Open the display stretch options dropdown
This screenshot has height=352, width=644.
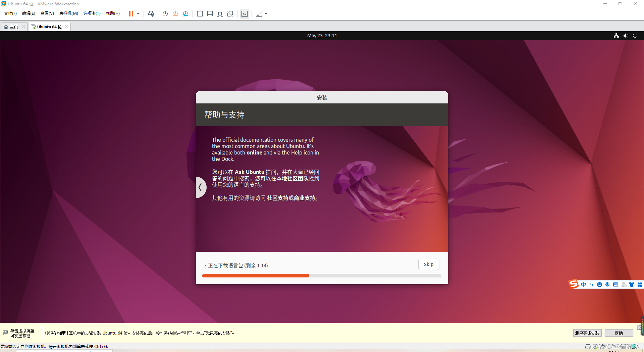click(266, 14)
